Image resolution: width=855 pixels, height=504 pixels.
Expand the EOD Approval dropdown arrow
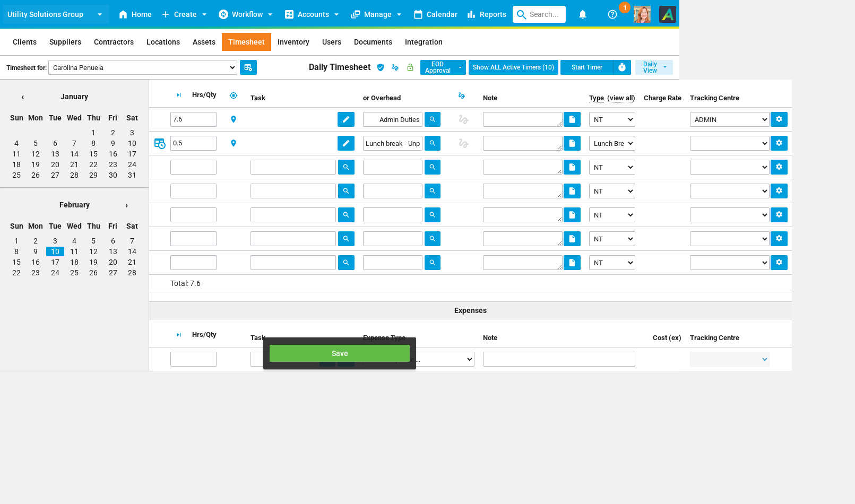(460, 67)
